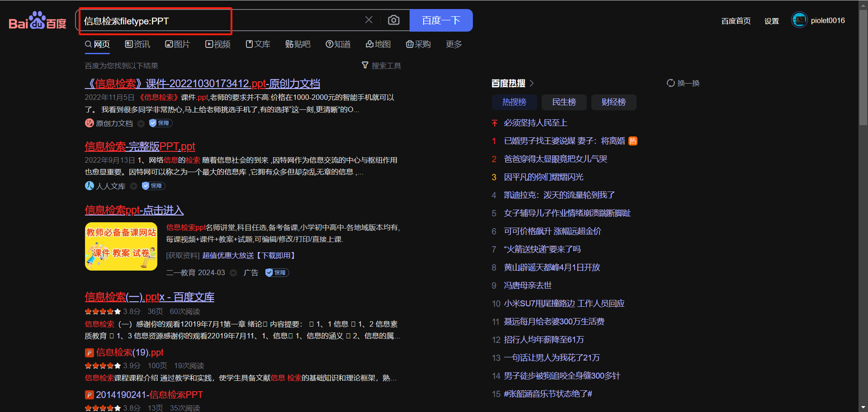
Task: Open hot topic 爸爸穿得太显眼竟把女儿气哭
Action: [555, 159]
